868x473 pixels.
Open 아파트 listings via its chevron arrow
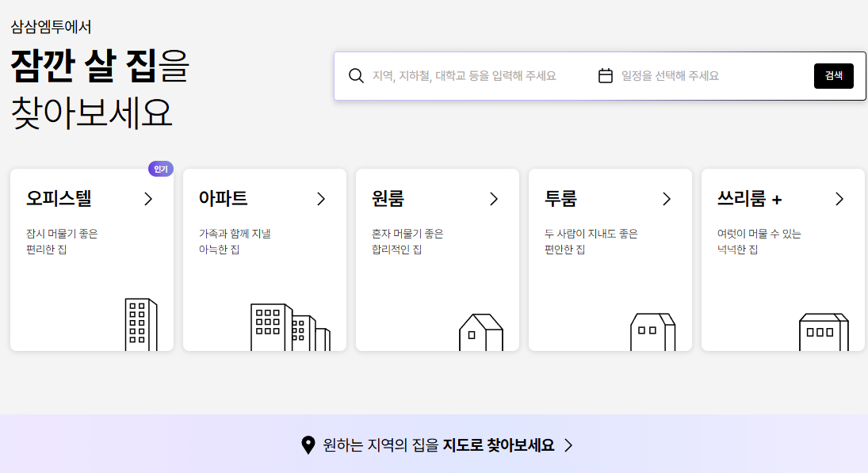[320, 199]
